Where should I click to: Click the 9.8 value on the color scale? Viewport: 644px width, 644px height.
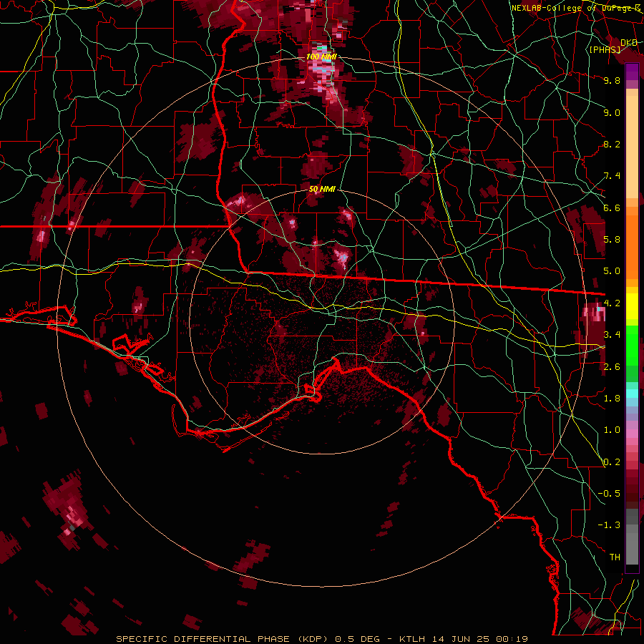pyautogui.click(x=612, y=80)
